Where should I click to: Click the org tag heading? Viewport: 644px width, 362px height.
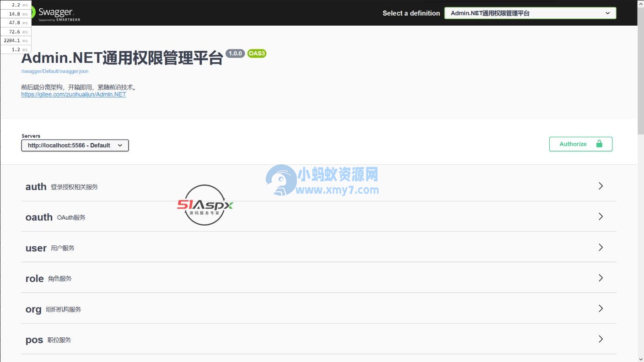33,309
